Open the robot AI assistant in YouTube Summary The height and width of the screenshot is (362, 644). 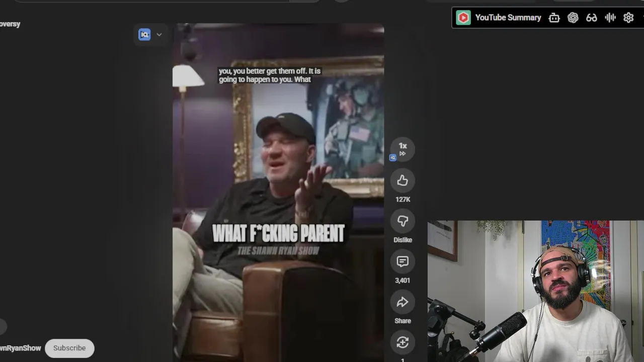[x=554, y=18]
